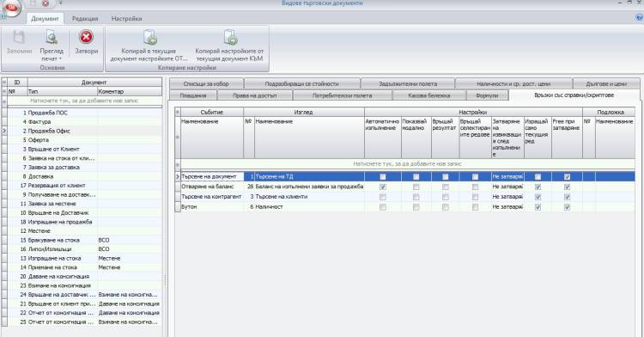Select the Оферта document row
The image size is (644, 337).
tap(84, 140)
